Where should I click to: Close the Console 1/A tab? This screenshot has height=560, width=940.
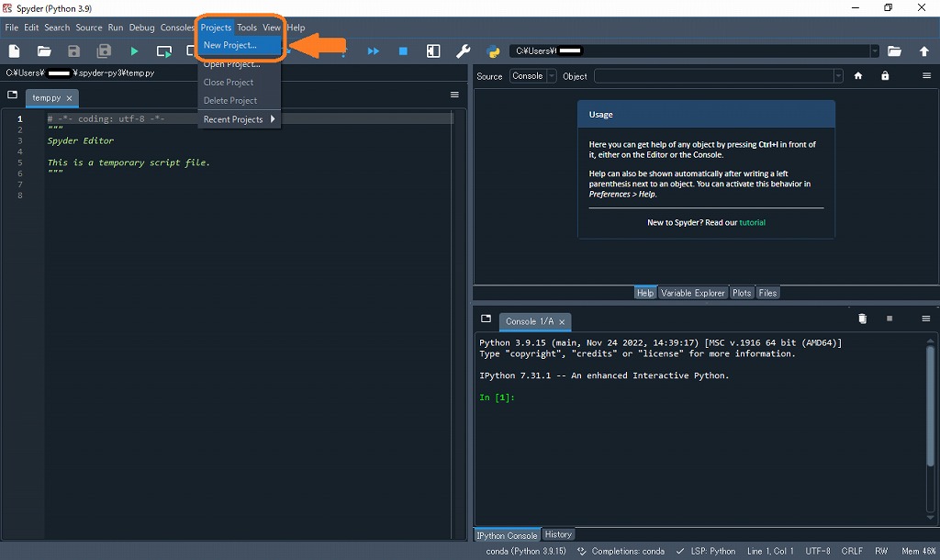(562, 322)
